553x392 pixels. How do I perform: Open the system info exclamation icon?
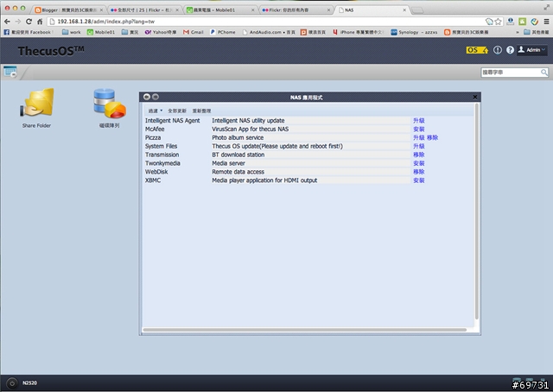[498, 50]
